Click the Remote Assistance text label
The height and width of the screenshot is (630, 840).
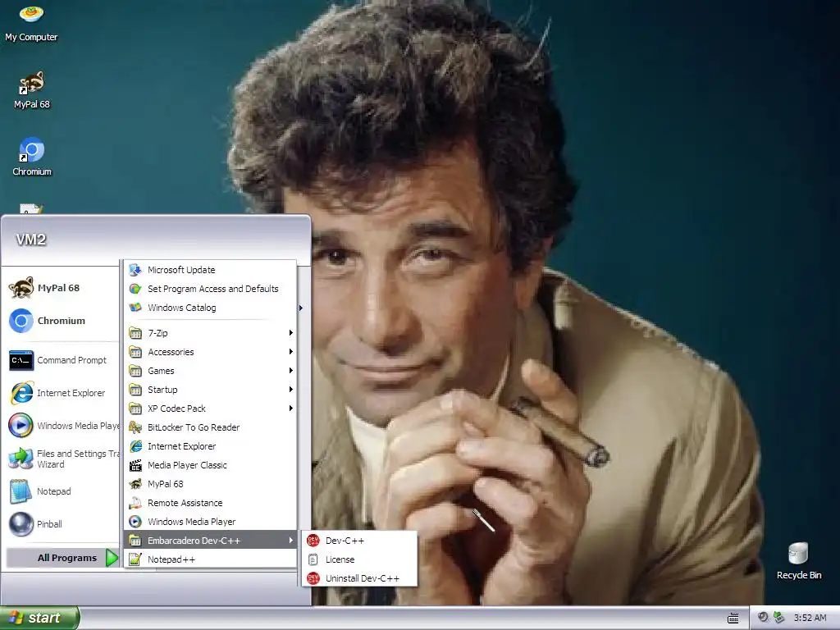point(185,503)
